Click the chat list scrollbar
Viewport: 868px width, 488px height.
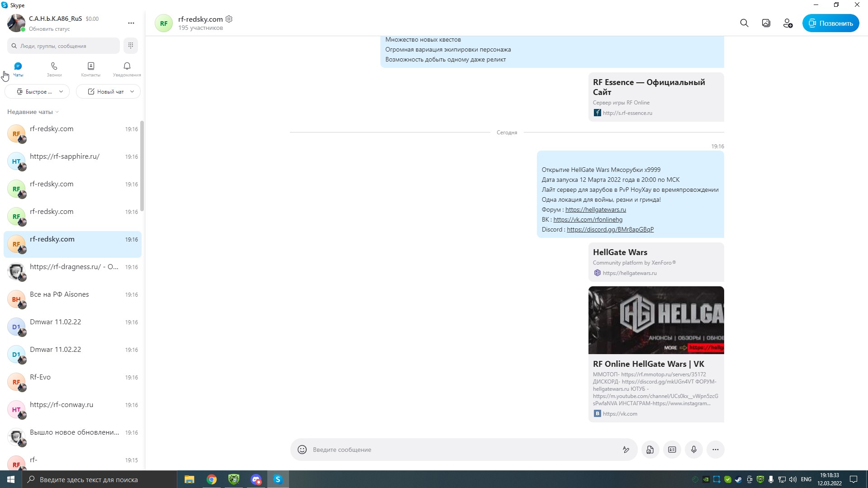(142, 166)
